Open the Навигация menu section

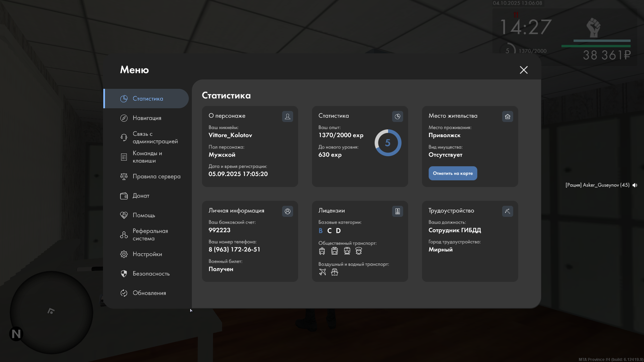[x=147, y=118]
